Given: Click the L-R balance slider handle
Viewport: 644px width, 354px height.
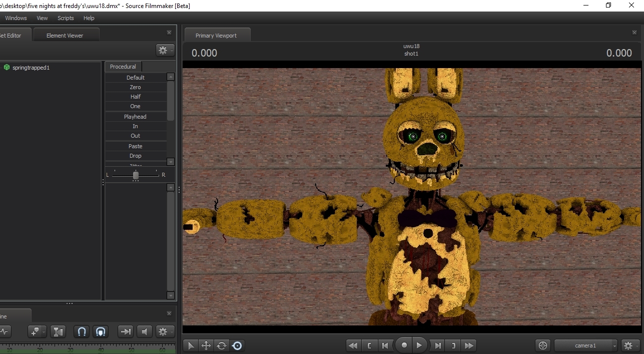Looking at the screenshot, I should (136, 175).
